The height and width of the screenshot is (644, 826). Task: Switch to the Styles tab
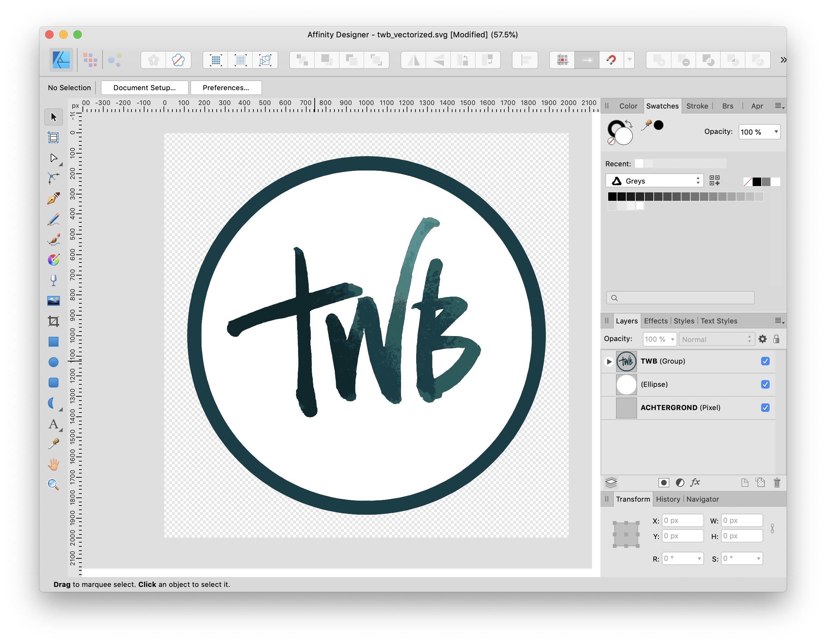click(684, 321)
